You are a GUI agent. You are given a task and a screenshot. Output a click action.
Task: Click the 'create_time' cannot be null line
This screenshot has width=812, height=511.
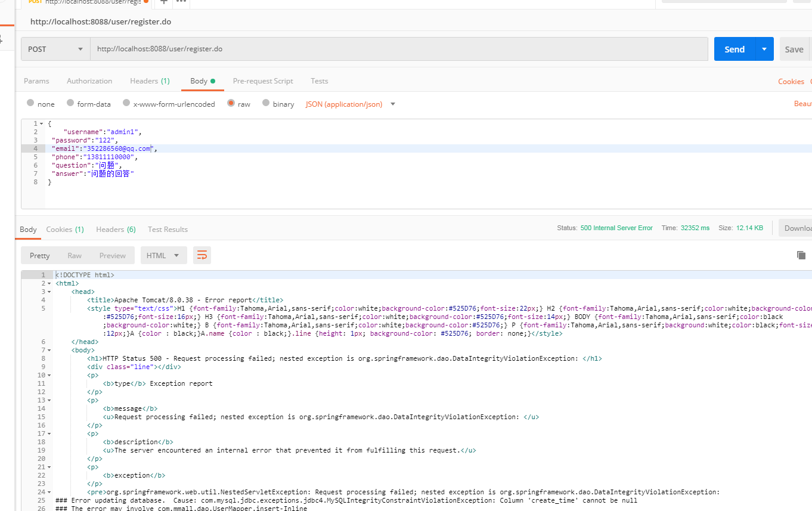[x=346, y=500]
